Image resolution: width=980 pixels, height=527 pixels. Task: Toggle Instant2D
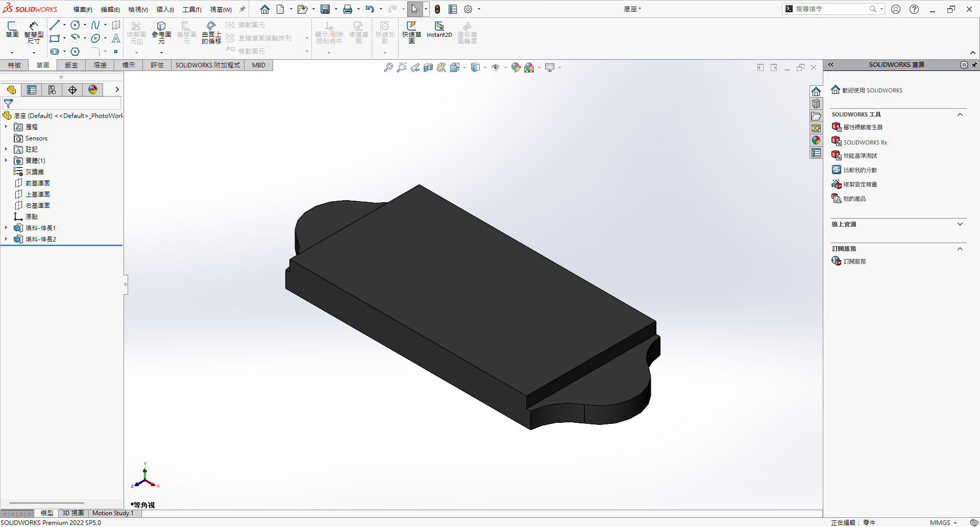point(439,30)
